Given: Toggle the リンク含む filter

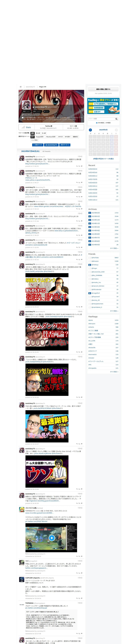Looking at the screenshot, I should click(x=35, y=140).
